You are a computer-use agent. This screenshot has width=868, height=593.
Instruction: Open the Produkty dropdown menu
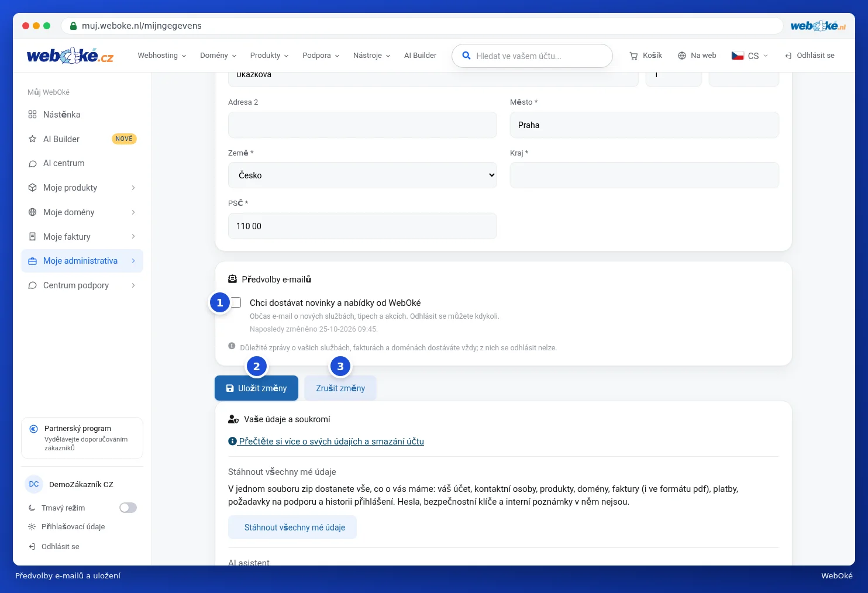click(x=270, y=56)
